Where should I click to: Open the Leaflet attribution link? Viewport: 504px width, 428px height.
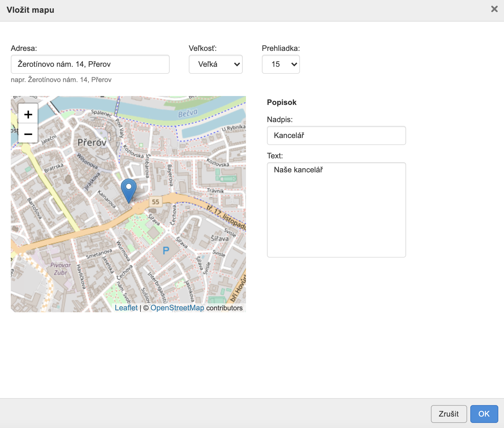click(126, 308)
